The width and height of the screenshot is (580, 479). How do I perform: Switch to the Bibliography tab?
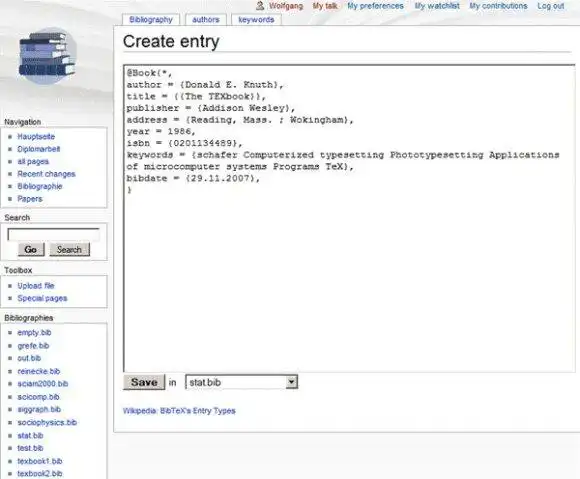click(x=151, y=20)
